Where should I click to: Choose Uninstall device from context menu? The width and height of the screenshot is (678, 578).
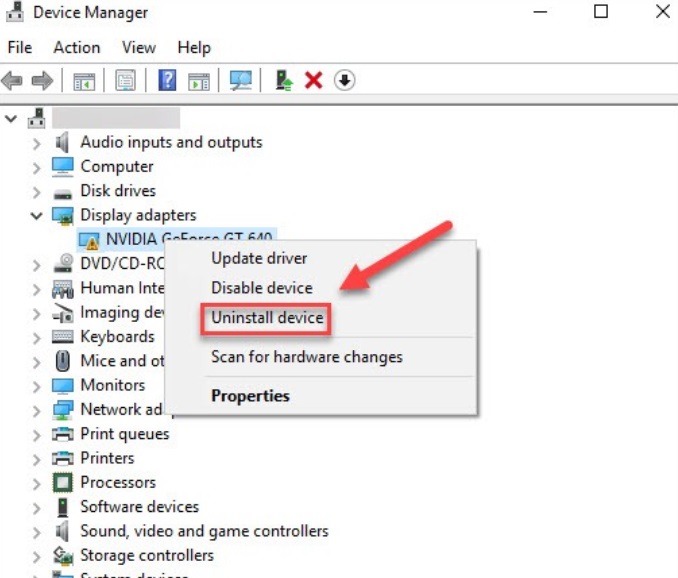click(267, 318)
